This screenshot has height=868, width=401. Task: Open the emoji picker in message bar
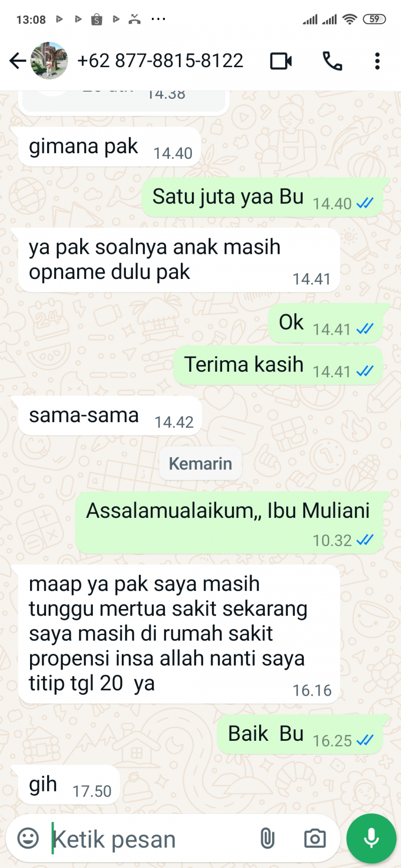(x=28, y=838)
